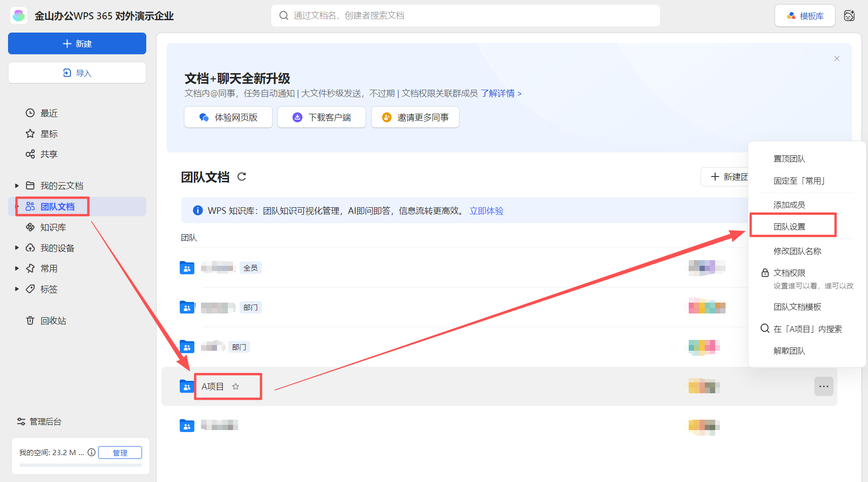Expand 我的云文档 tree arrow

point(17,186)
